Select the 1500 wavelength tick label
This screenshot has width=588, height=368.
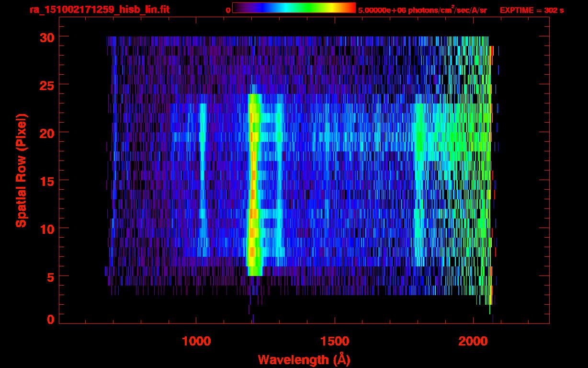tap(335, 341)
